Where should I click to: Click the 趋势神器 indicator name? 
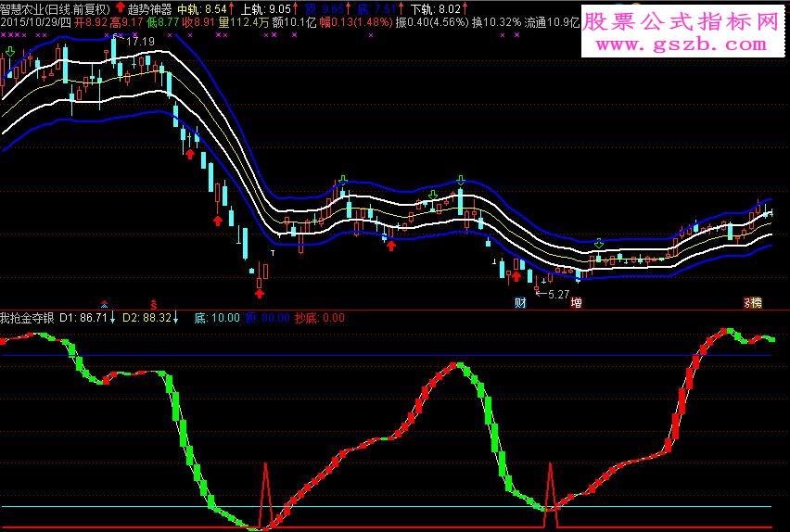pyautogui.click(x=149, y=8)
